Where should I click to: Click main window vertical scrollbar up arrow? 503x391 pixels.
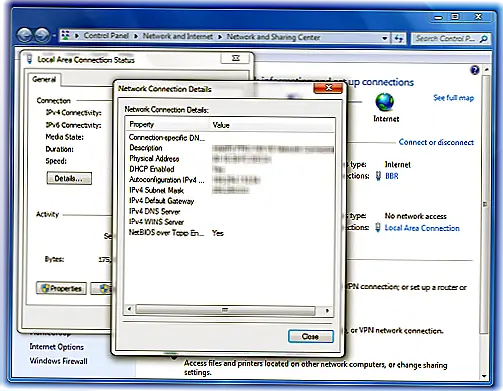[x=486, y=69]
